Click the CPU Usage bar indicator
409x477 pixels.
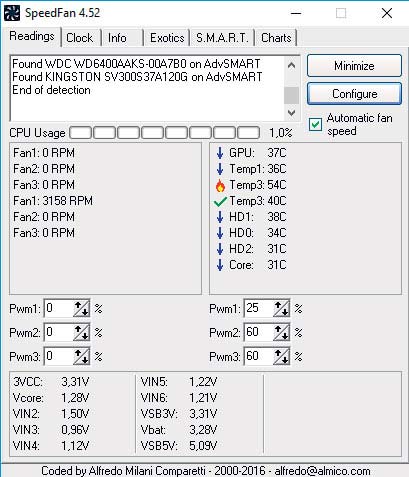tap(165, 133)
